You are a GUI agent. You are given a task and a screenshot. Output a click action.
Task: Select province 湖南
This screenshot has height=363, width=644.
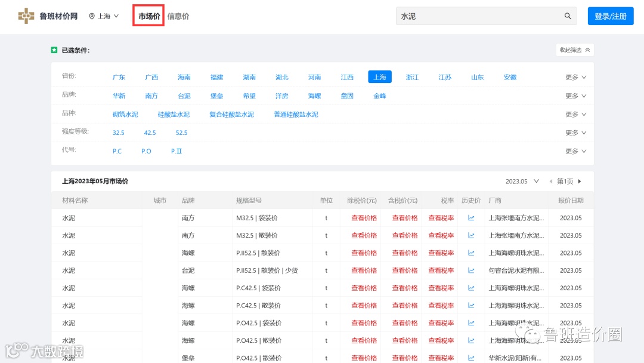249,77
